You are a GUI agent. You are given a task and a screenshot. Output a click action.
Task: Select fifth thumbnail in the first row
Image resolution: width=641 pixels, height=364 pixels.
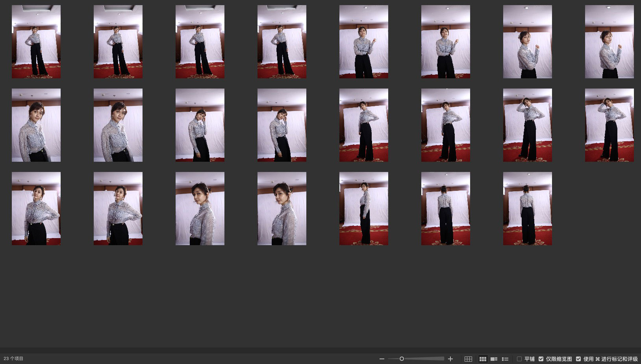(363, 42)
